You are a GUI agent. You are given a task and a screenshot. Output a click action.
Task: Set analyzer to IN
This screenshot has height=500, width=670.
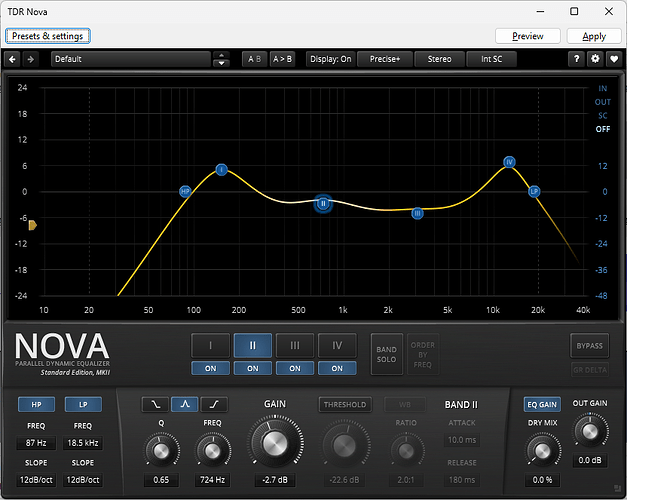602,88
